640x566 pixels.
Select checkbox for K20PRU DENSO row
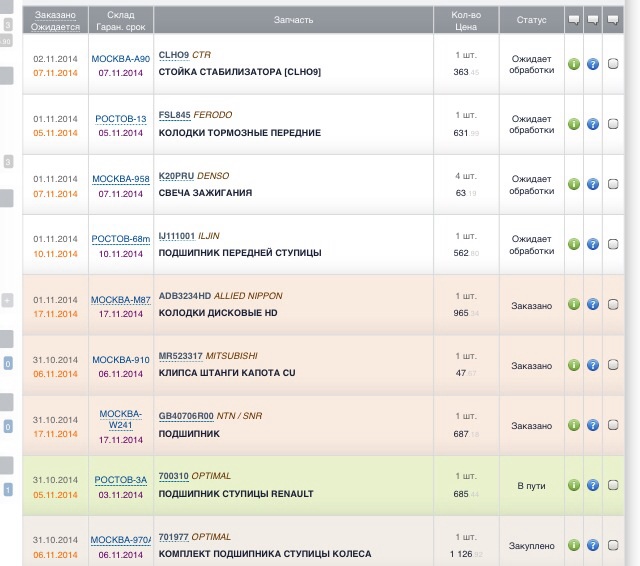614,184
